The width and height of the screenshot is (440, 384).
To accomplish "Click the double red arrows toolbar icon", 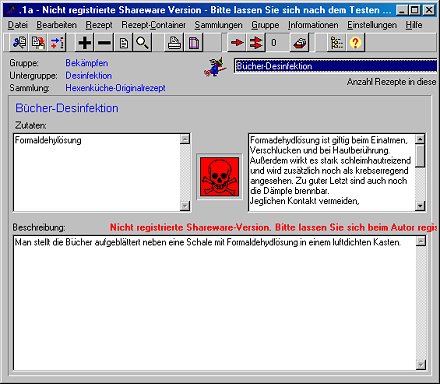I will pyautogui.click(x=256, y=43).
